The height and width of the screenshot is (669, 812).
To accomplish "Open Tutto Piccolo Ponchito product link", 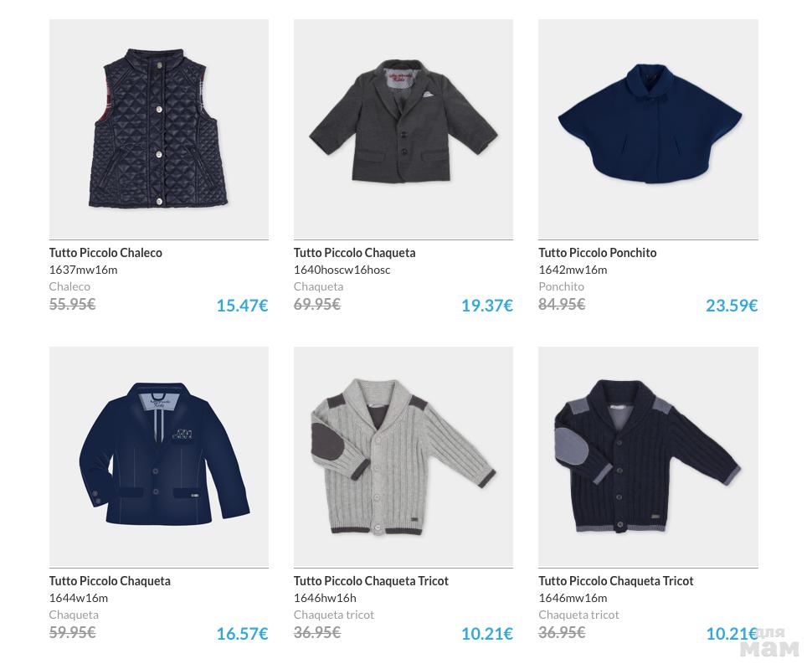I will [597, 253].
